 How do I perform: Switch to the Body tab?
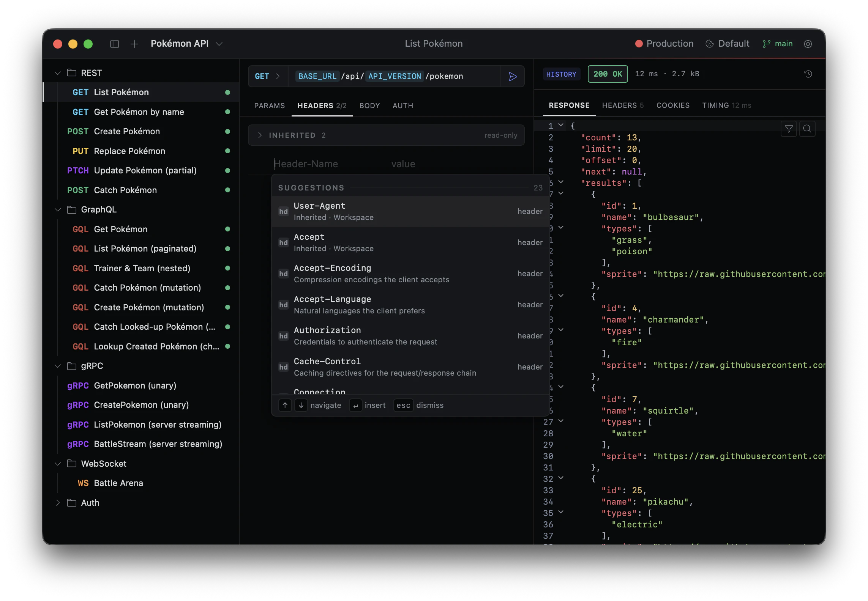pos(369,105)
